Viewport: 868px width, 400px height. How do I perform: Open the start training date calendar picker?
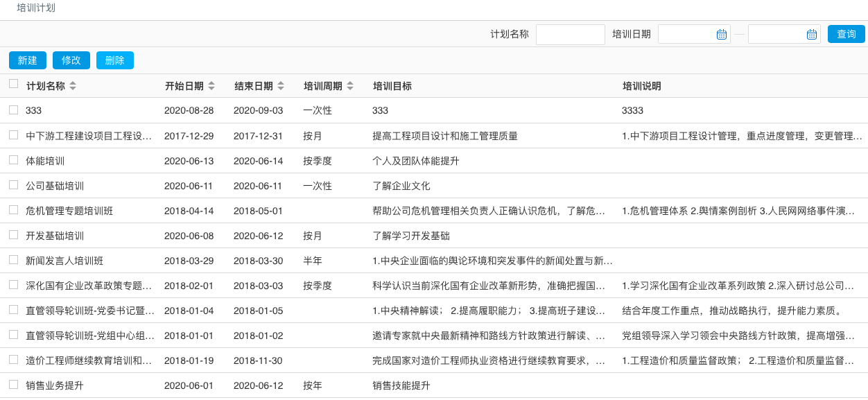(x=722, y=33)
